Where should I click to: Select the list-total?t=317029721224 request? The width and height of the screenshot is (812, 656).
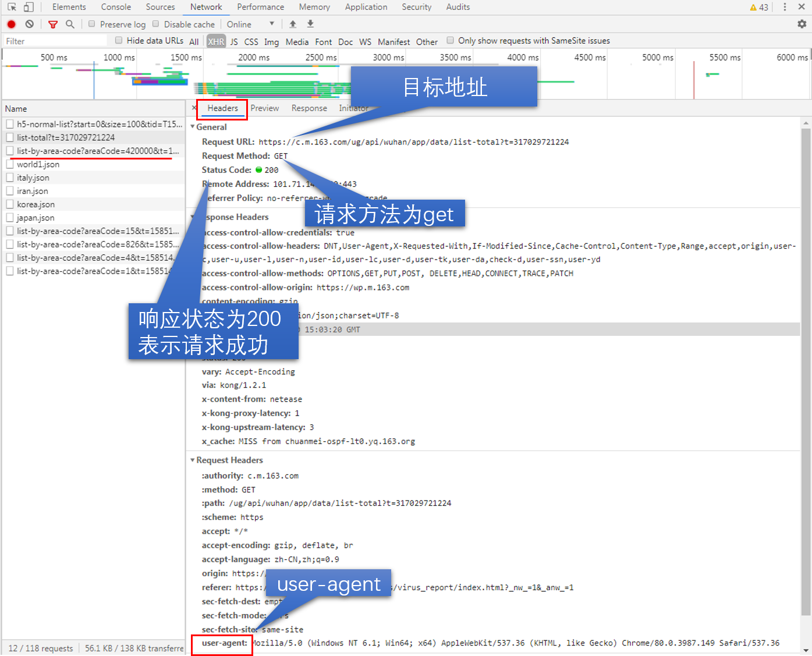point(93,137)
